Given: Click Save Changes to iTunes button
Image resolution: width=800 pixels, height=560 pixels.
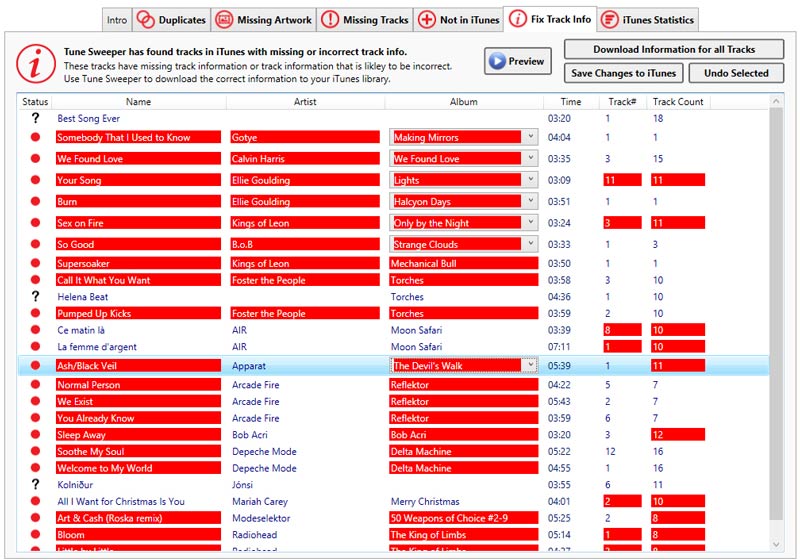Looking at the screenshot, I should pos(623,73).
